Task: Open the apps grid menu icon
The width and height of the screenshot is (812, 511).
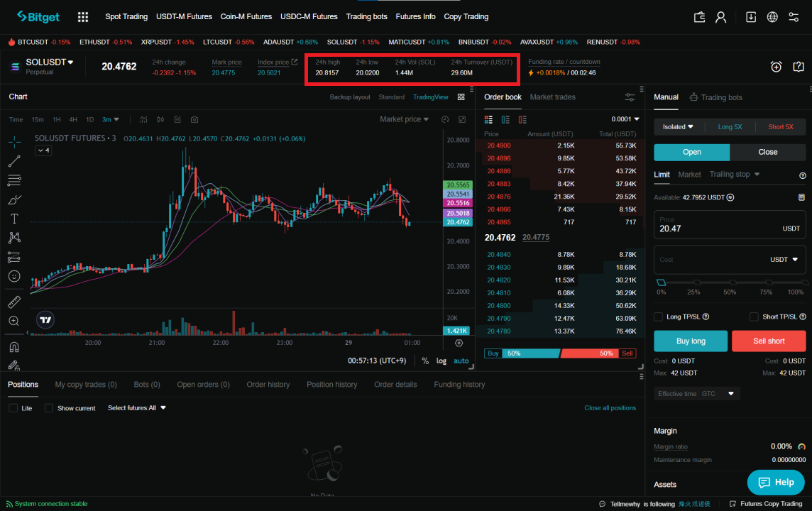Action: (83, 17)
